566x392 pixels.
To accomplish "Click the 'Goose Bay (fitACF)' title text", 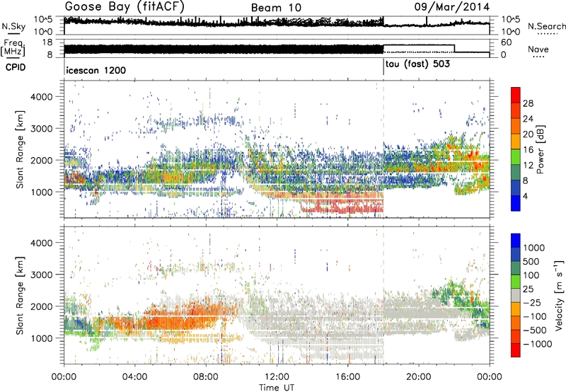I will click(x=125, y=6).
